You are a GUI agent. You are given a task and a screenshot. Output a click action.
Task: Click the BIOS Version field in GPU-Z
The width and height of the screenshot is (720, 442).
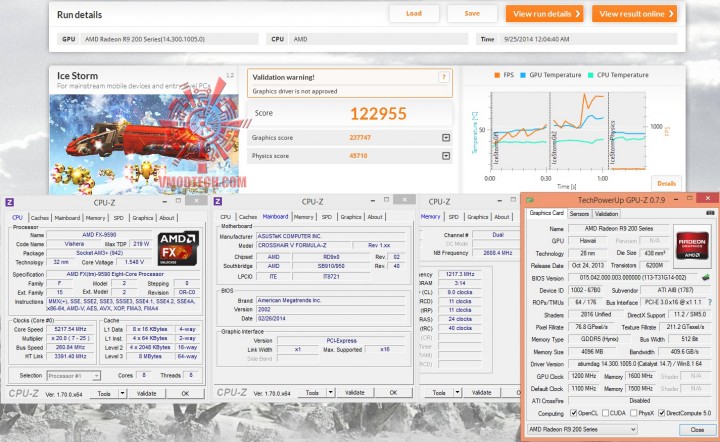click(634, 278)
